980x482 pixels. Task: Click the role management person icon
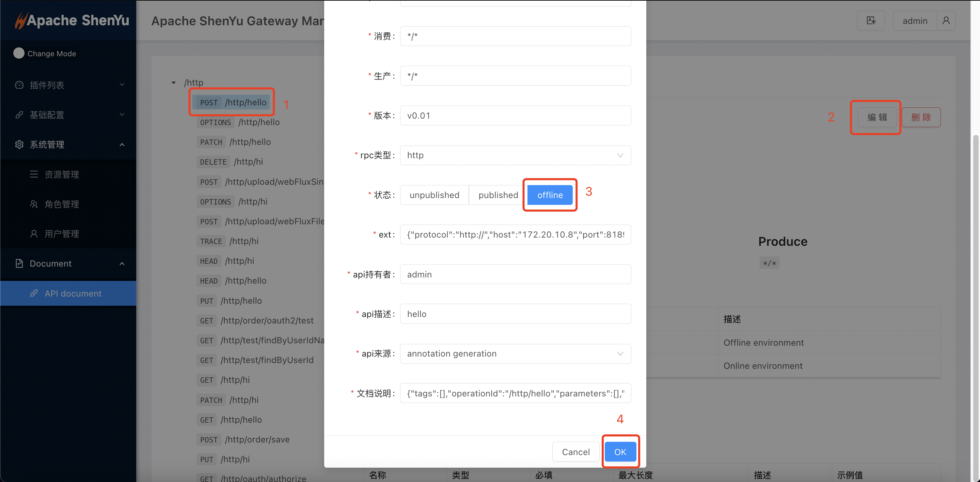[x=34, y=204]
